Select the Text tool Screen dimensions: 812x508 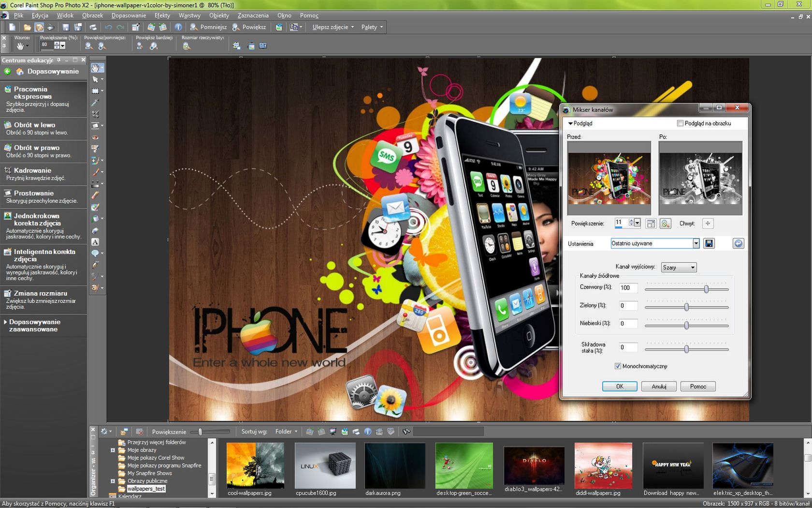[x=95, y=241]
